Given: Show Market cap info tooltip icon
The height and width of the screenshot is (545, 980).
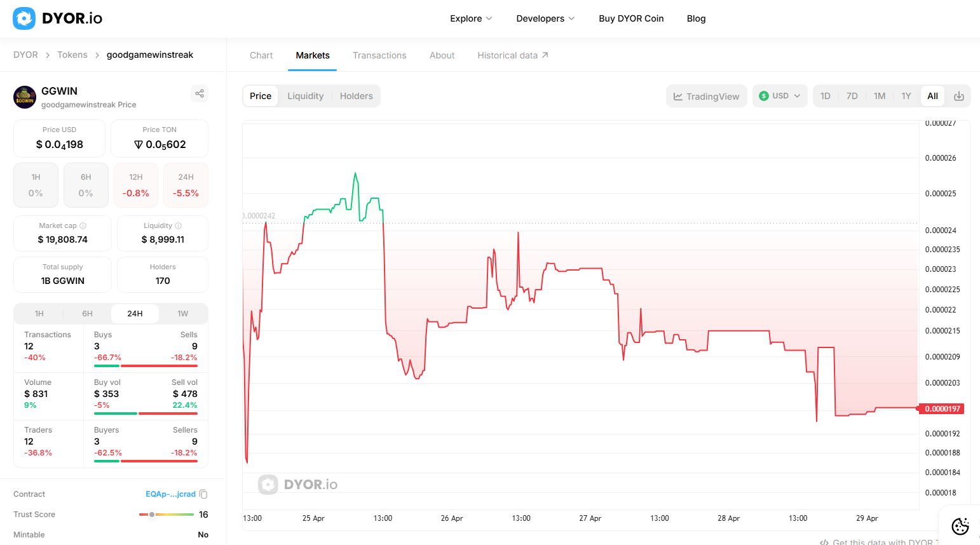Looking at the screenshot, I should pos(83,225).
